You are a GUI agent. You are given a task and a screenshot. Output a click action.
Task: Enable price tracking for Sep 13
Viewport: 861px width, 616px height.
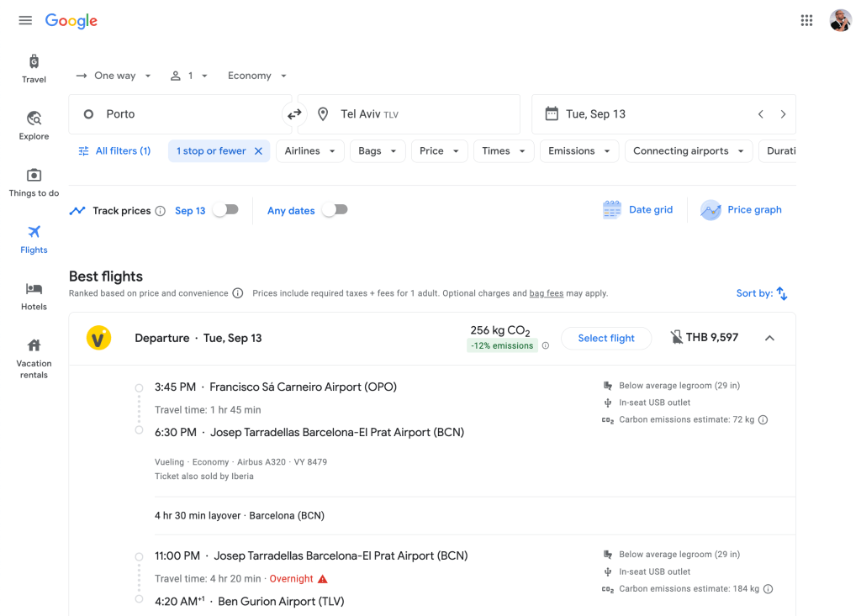pos(224,210)
